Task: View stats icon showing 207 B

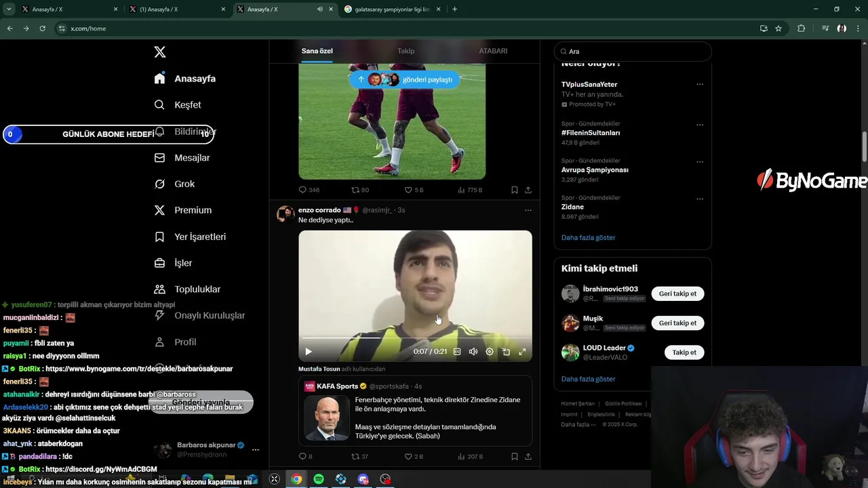Action: click(x=461, y=457)
